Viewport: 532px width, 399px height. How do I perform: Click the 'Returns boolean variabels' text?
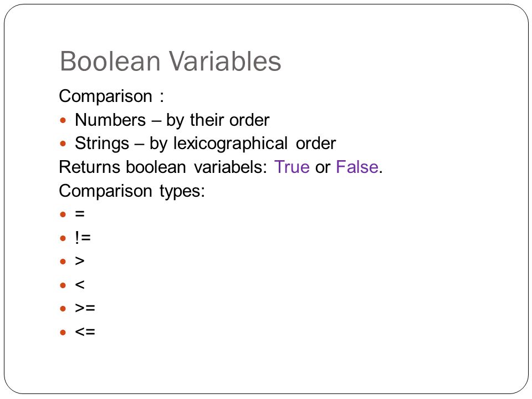[163, 167]
